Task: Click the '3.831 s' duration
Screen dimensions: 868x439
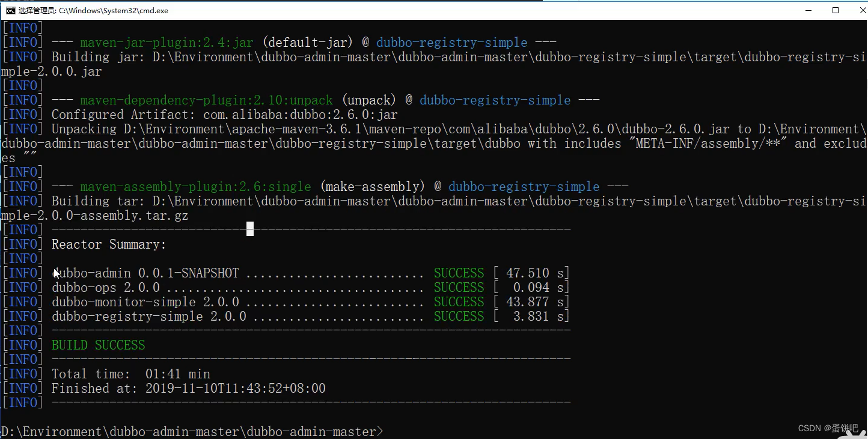Action: (539, 316)
